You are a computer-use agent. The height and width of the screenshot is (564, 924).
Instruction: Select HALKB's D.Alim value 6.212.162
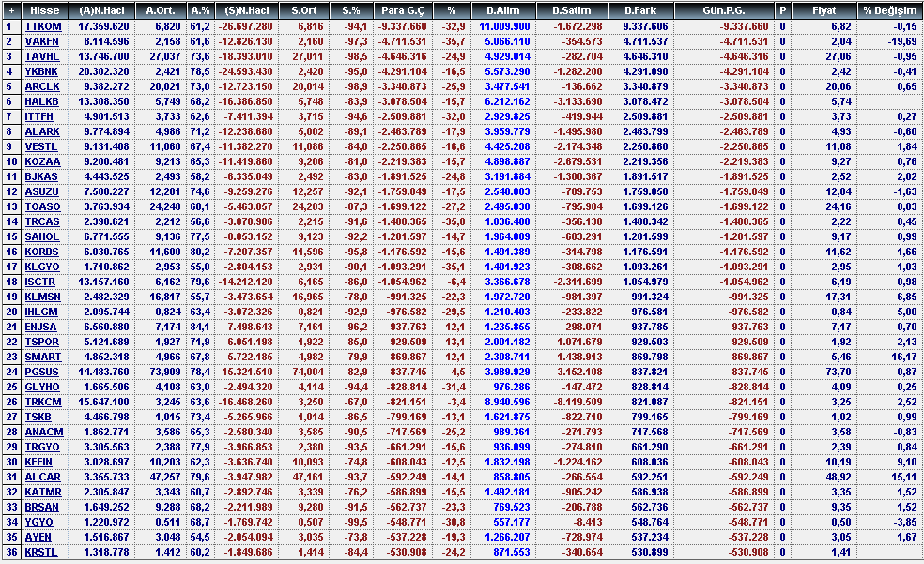tap(507, 102)
